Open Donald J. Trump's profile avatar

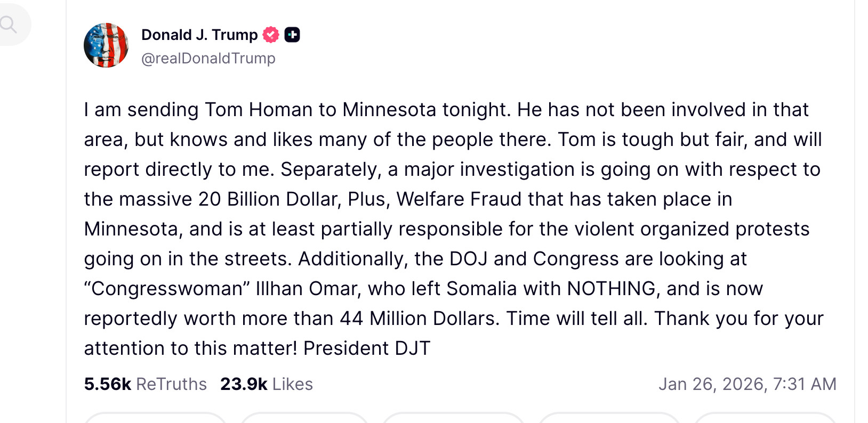point(106,45)
